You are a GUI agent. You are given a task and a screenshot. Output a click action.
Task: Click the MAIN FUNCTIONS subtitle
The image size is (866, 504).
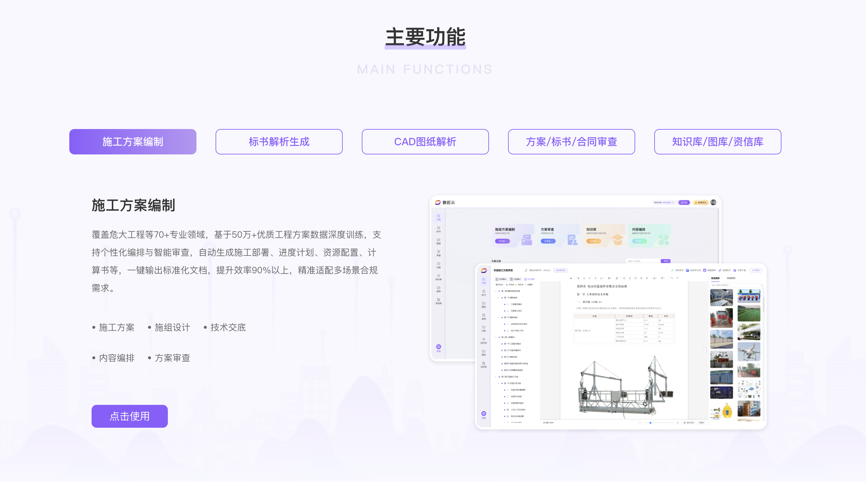click(425, 69)
